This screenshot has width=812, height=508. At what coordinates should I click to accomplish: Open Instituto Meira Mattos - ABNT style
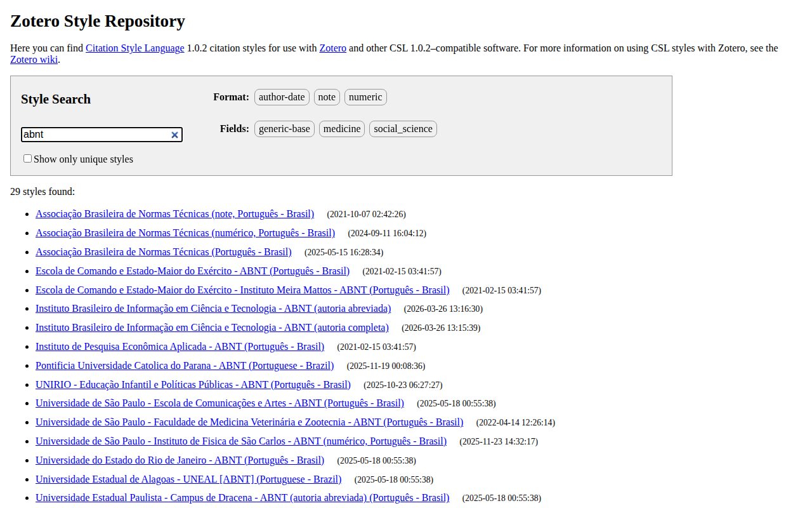pos(242,290)
